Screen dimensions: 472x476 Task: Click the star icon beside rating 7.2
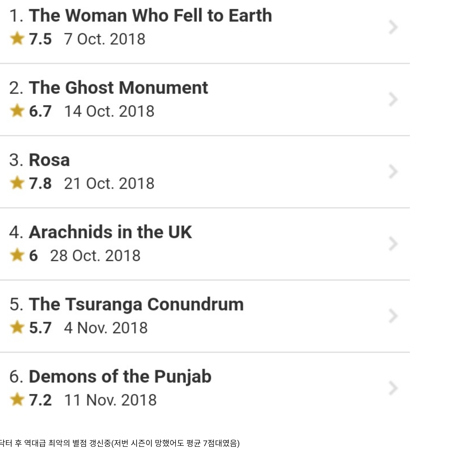coord(17,400)
